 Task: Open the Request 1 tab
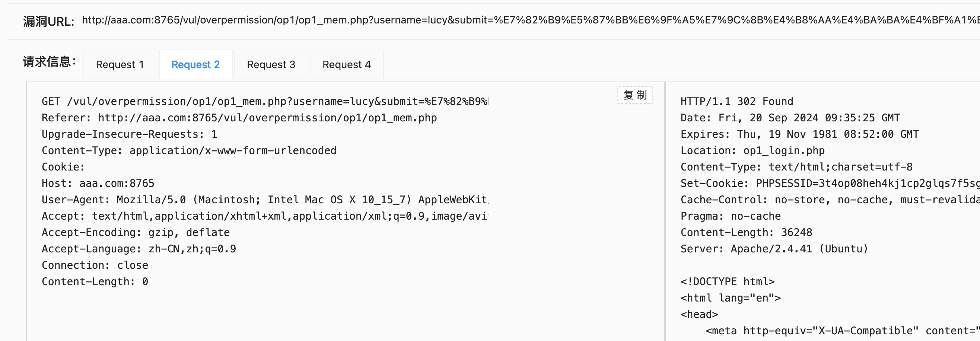click(120, 65)
